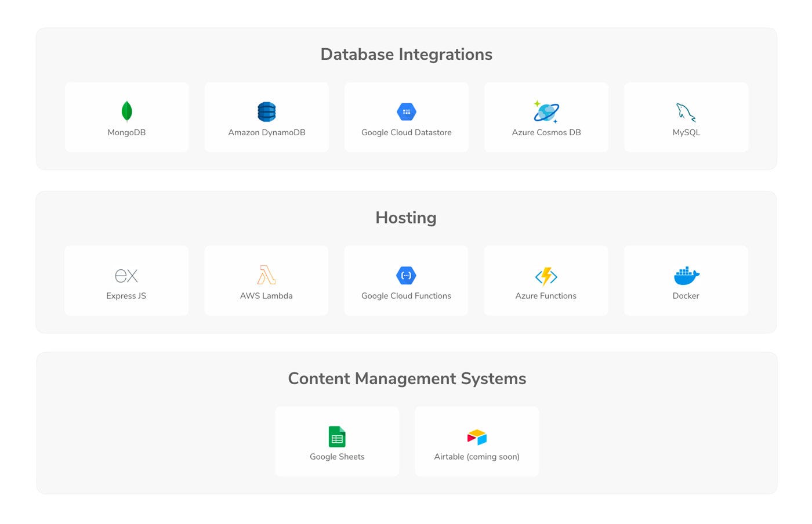
Task: Select the Hosting section heading
Action: [x=406, y=218]
